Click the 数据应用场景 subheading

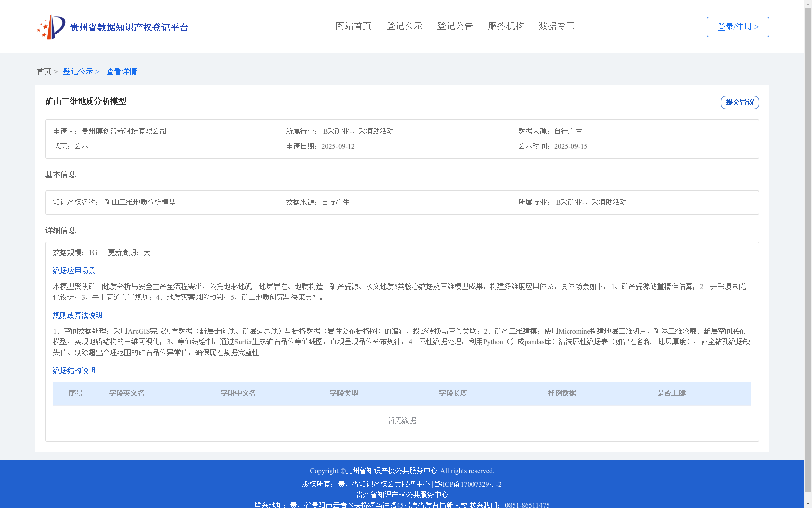click(x=74, y=271)
